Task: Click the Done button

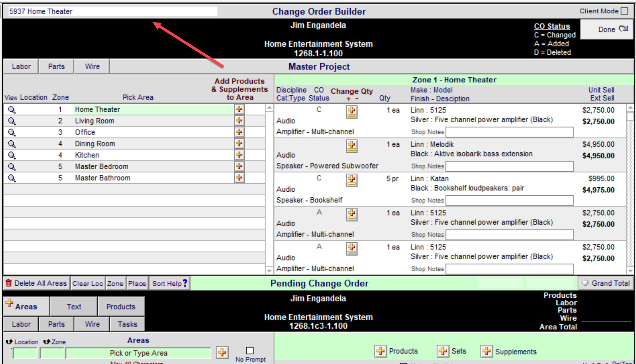Action: 607,29
